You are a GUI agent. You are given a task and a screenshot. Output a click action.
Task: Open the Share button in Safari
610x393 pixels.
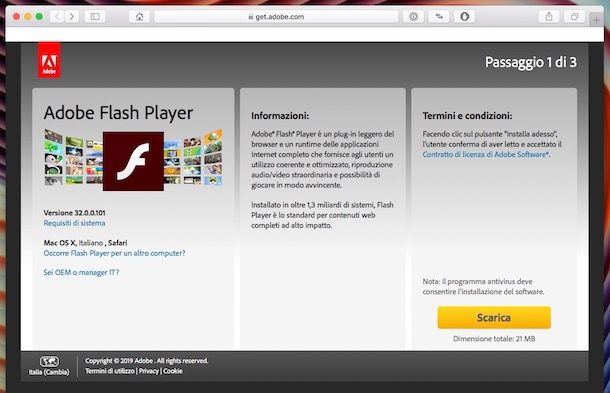coord(549,16)
